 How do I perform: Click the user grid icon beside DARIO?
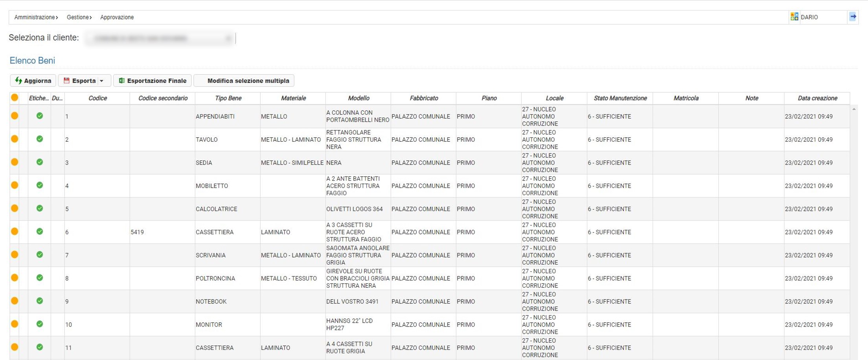(794, 16)
